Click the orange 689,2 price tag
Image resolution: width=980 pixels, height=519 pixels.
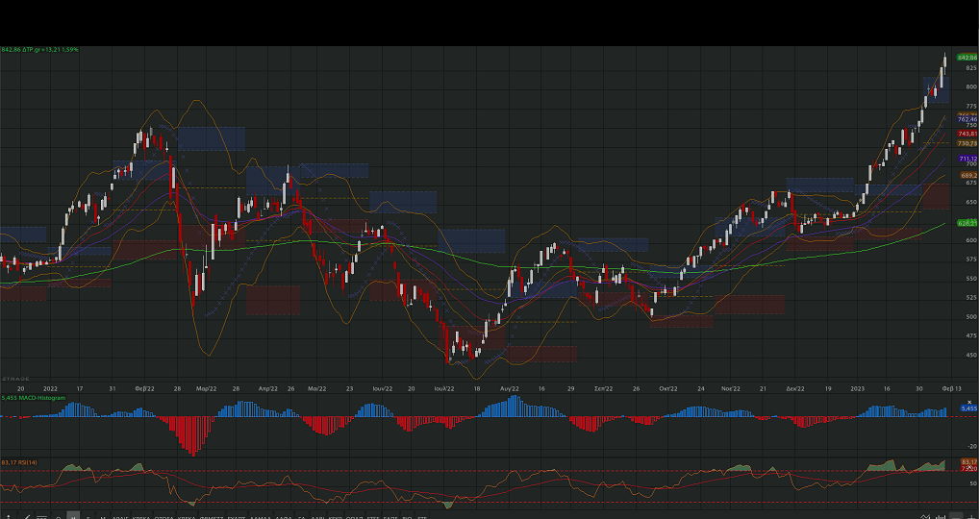point(968,176)
